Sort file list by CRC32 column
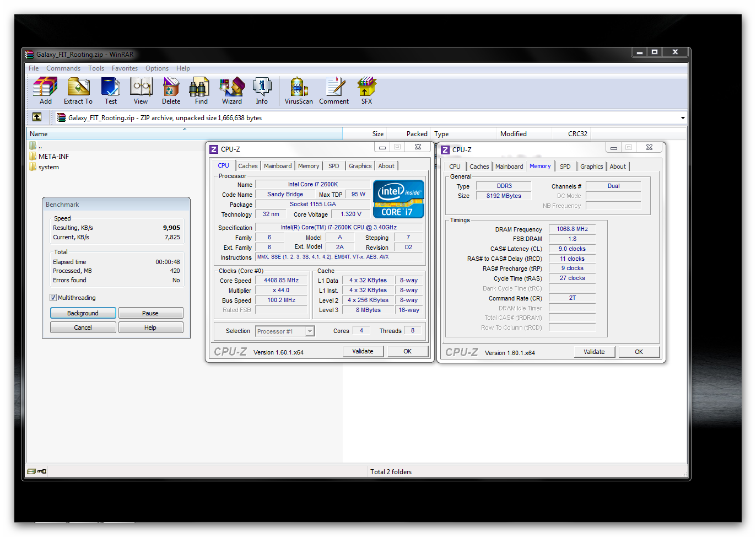This screenshot has width=756, height=537. [x=571, y=134]
